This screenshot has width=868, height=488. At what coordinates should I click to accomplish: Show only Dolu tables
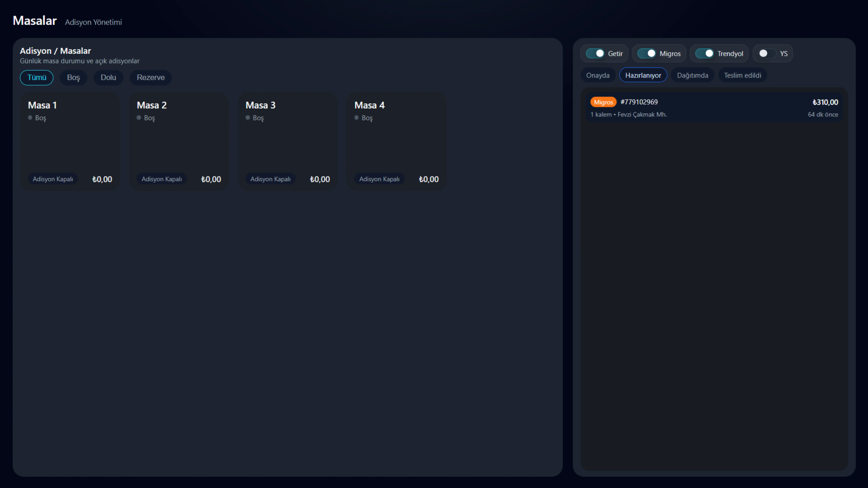pos(108,78)
